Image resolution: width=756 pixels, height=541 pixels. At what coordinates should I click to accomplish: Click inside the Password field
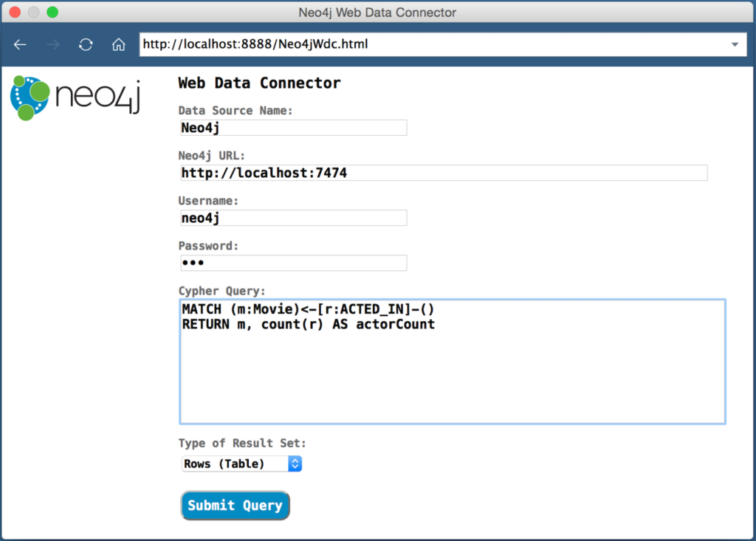coord(293,263)
